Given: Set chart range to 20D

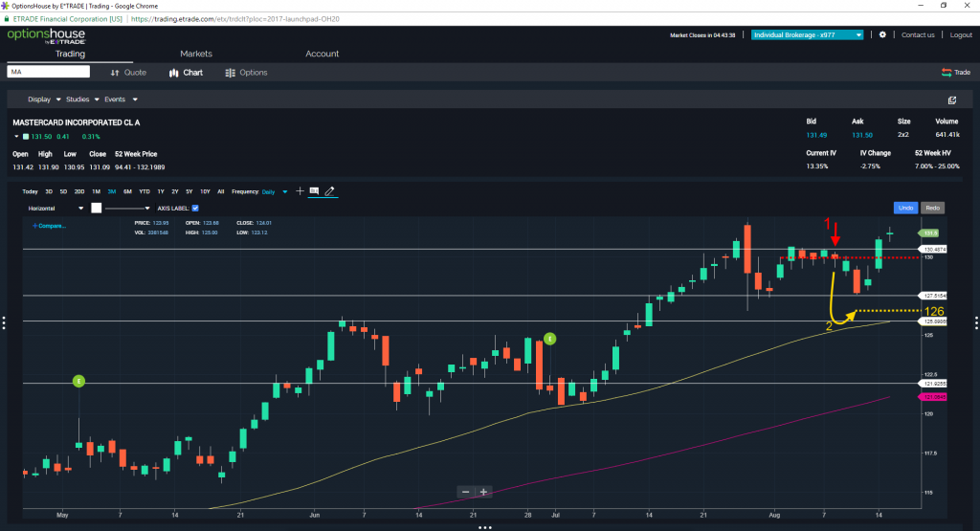Looking at the screenshot, I should (x=79, y=191).
